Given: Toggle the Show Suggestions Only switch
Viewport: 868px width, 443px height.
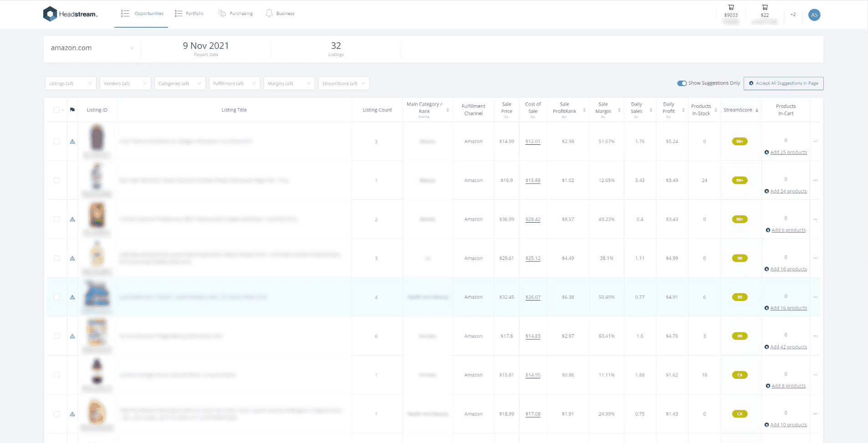Looking at the screenshot, I should coord(682,83).
